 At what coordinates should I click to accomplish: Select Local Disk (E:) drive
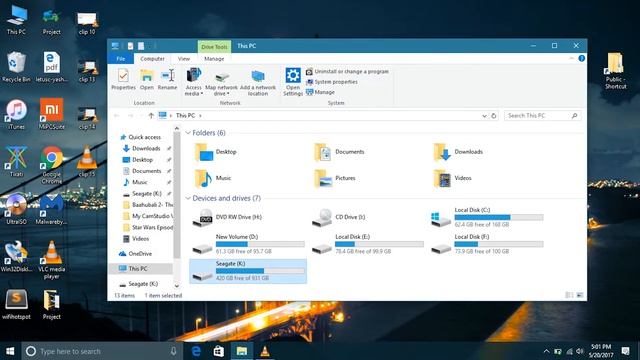(368, 244)
